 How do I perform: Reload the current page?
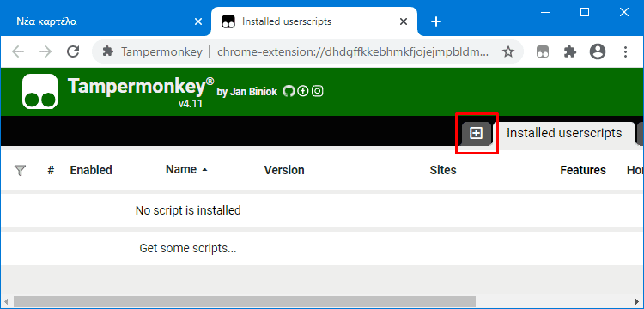click(x=73, y=51)
